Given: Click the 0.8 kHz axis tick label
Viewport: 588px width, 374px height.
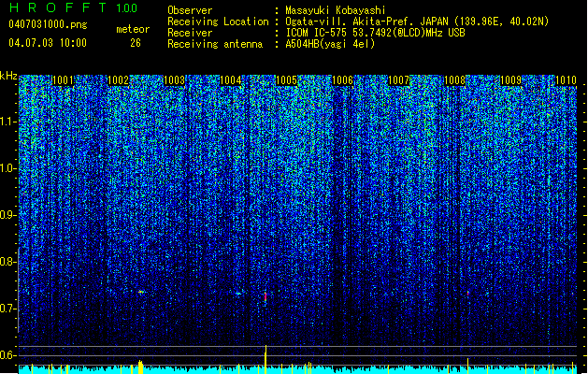Looking at the screenshot, I should tap(7, 262).
